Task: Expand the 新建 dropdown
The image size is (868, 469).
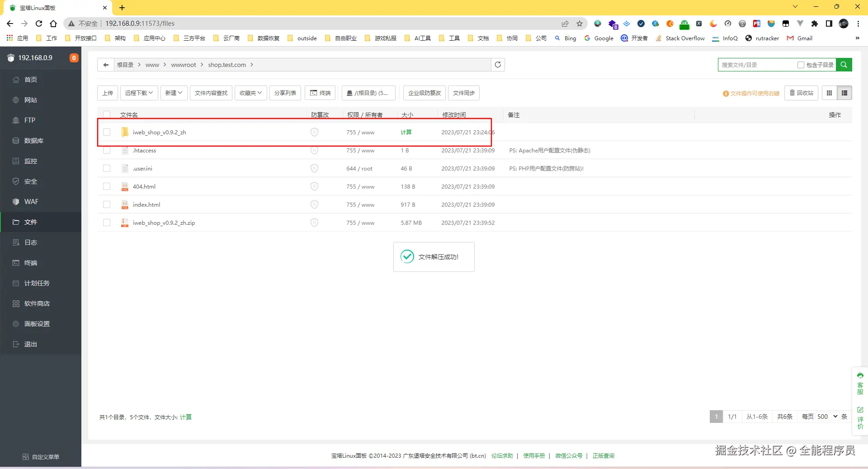Action: (x=174, y=93)
